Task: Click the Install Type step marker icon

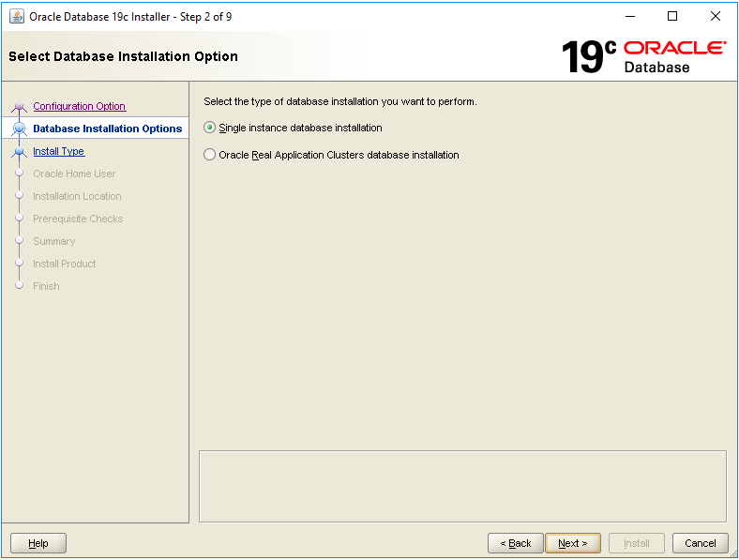Action: 20,152
